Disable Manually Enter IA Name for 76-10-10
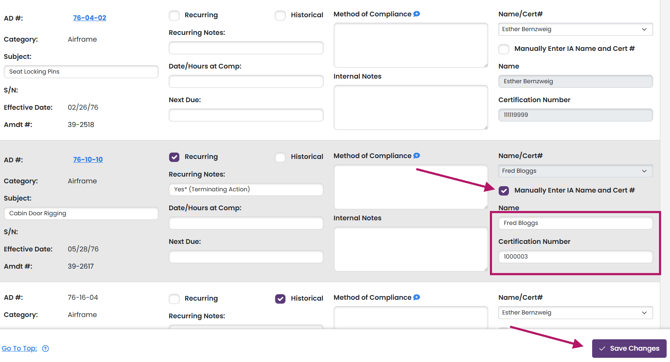This screenshot has height=362, width=670. click(504, 190)
